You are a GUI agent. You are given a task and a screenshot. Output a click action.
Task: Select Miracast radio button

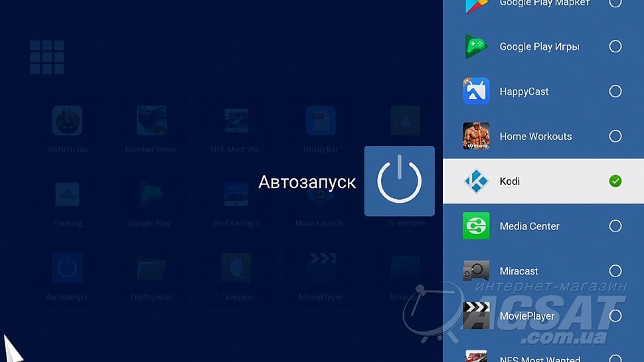point(615,271)
